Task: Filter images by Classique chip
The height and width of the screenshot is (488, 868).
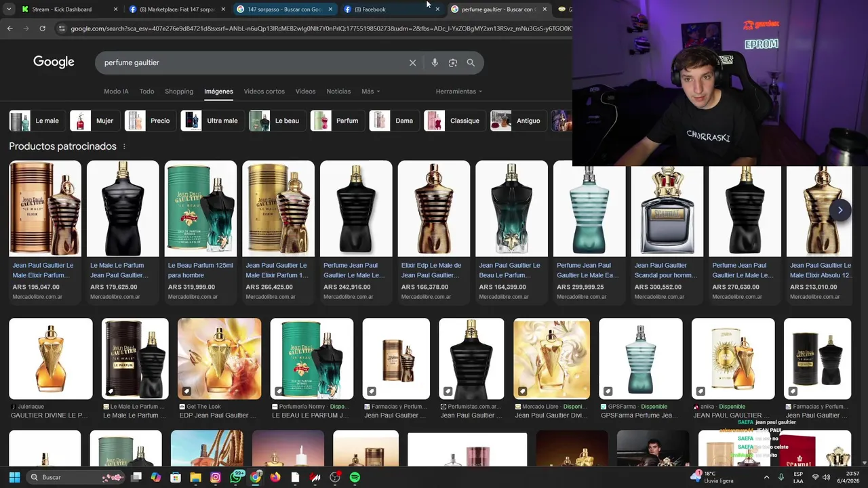Action: (x=454, y=121)
